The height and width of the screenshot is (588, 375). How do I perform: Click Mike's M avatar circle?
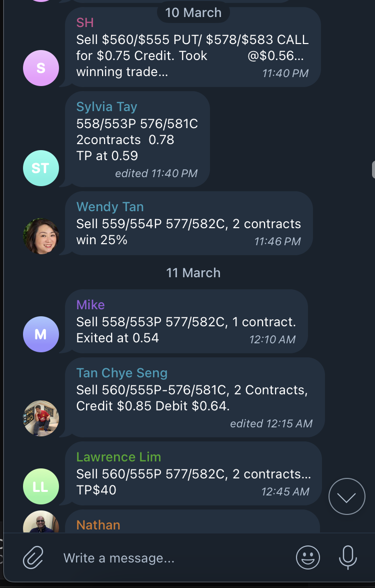click(41, 334)
